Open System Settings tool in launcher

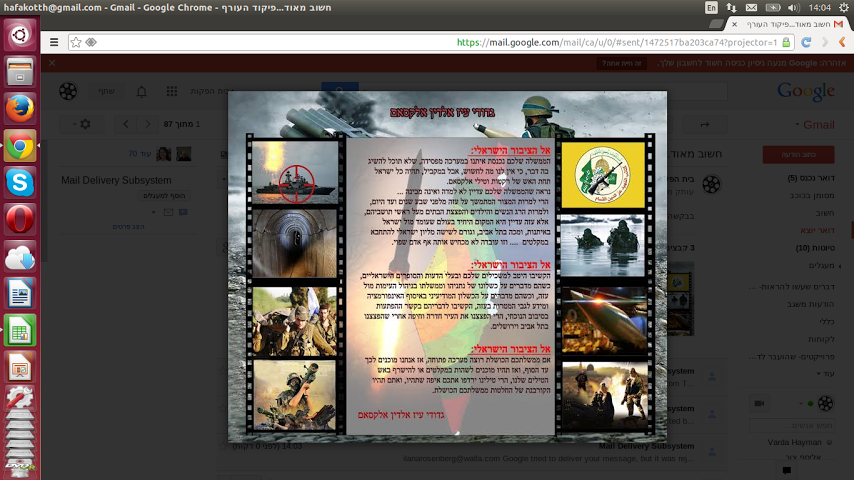point(20,398)
